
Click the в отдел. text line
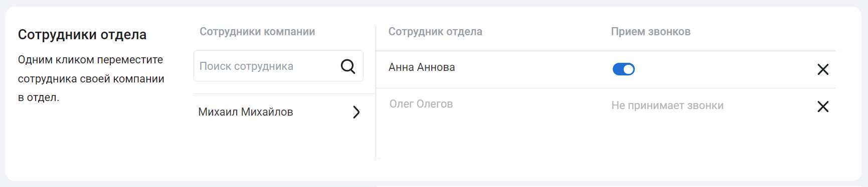pos(39,98)
